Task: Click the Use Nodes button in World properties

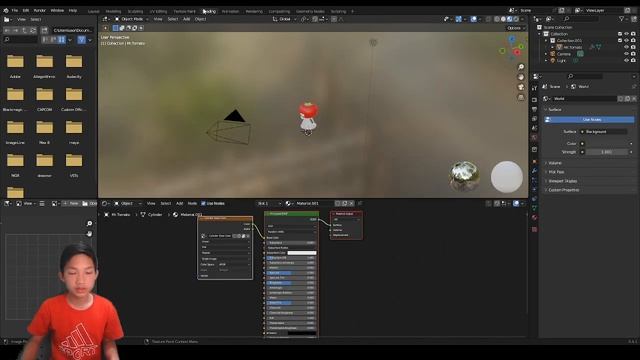Action: [589, 120]
